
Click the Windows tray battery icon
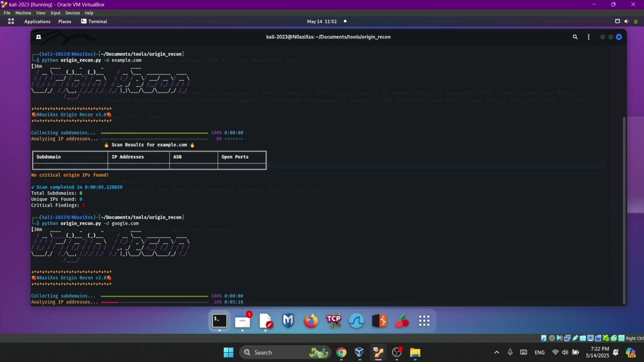pyautogui.click(x=576, y=352)
